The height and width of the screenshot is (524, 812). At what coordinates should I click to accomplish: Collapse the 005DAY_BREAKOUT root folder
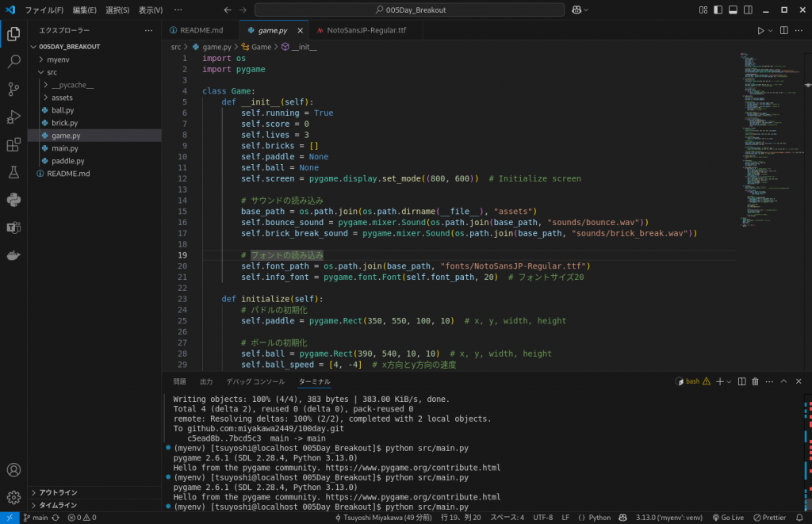(95, 47)
